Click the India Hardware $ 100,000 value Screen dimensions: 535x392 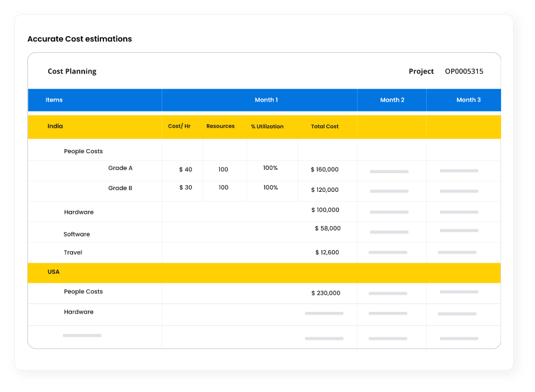(x=325, y=210)
